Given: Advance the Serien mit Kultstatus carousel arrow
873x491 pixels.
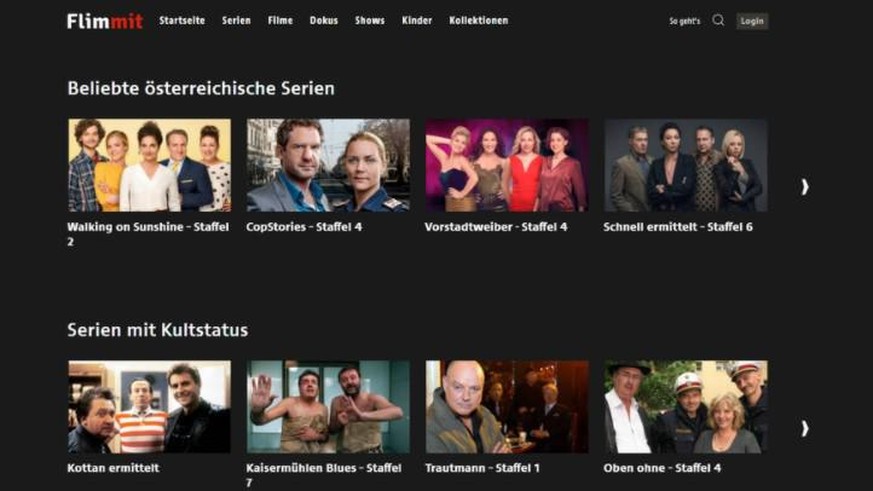Looking at the screenshot, I should coord(805,428).
